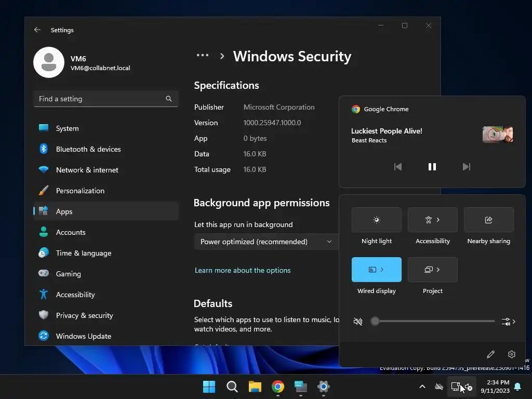Toggle Night light quick setting

point(377,220)
